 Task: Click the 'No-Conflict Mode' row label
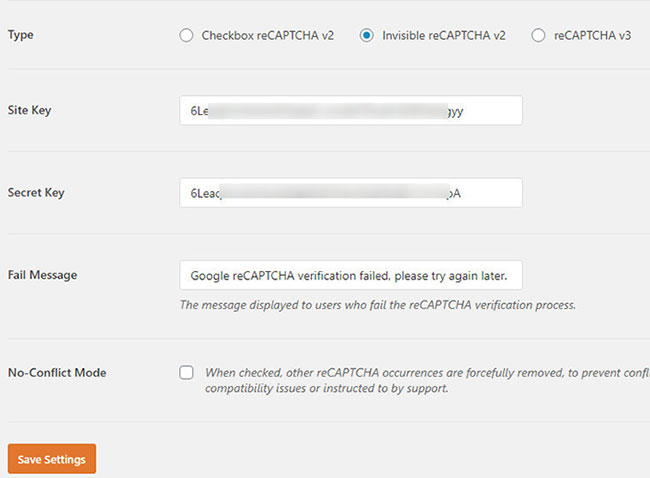tap(57, 373)
